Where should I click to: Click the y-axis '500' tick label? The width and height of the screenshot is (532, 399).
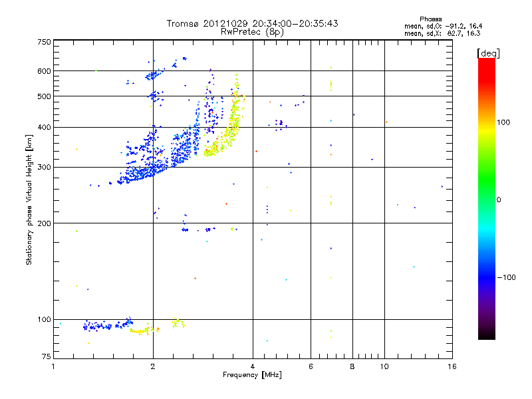tap(44, 96)
